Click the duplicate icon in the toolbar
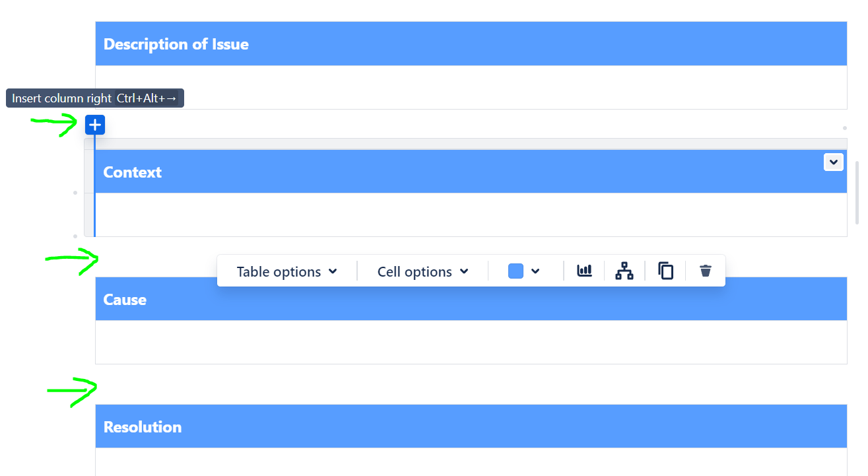 click(x=665, y=270)
